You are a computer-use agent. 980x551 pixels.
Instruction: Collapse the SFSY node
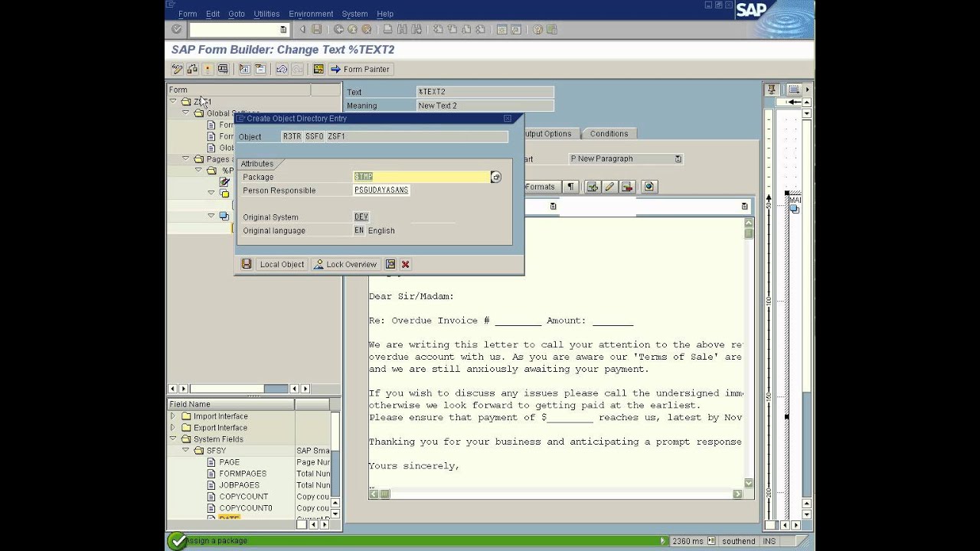[186, 451]
